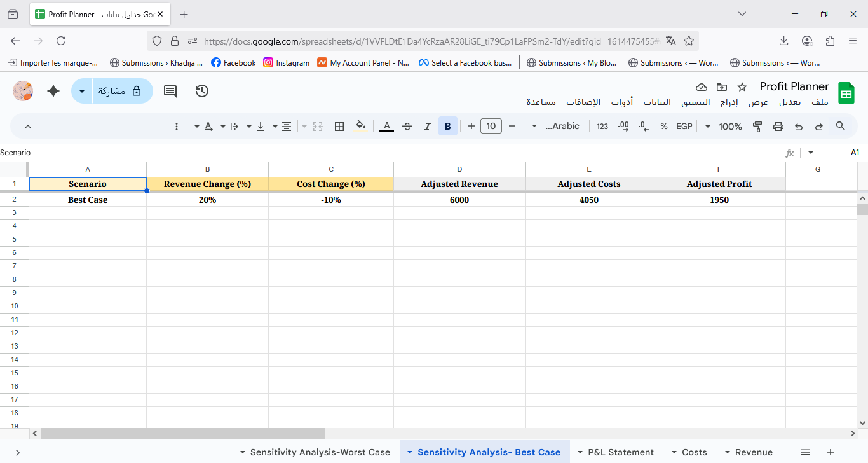Open version history clock icon
This screenshot has height=463, width=868.
click(x=202, y=91)
